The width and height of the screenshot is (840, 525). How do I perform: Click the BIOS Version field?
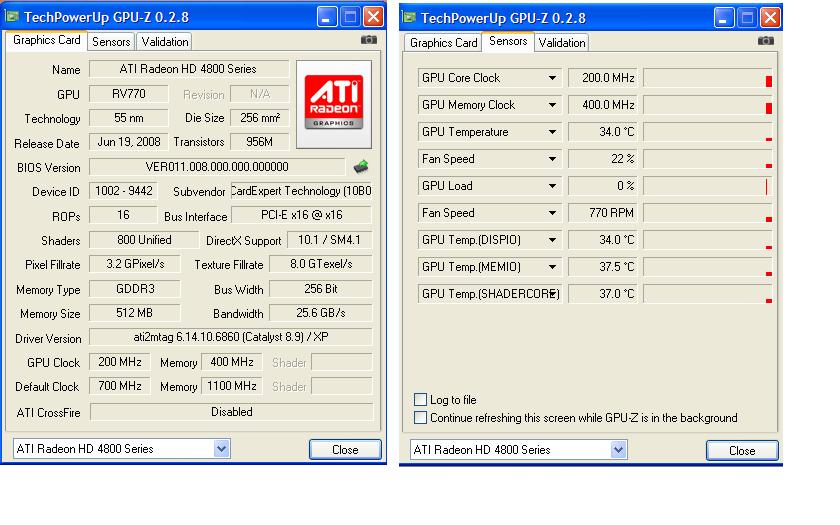217,167
